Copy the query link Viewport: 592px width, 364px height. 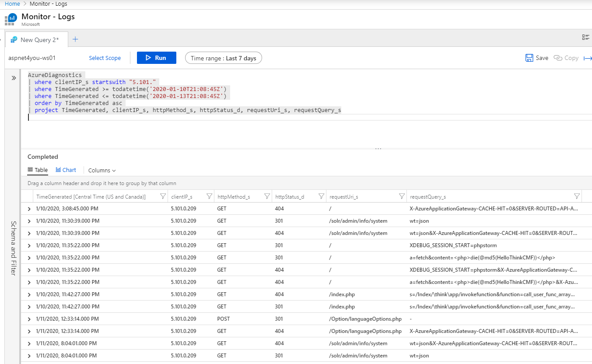[x=566, y=58]
